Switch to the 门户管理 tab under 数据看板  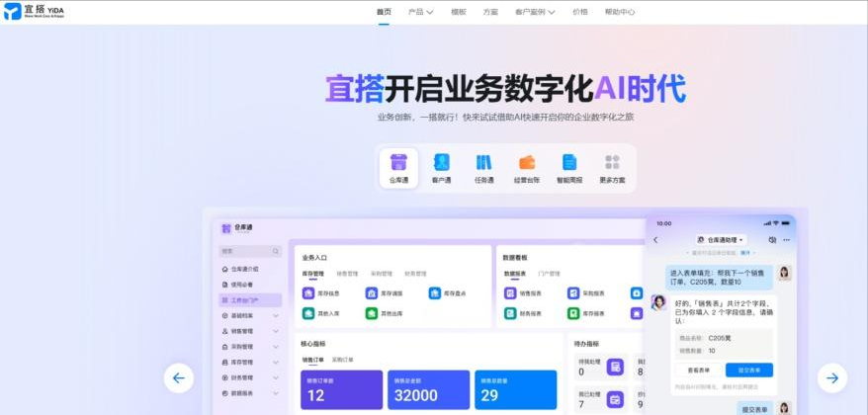point(549,274)
